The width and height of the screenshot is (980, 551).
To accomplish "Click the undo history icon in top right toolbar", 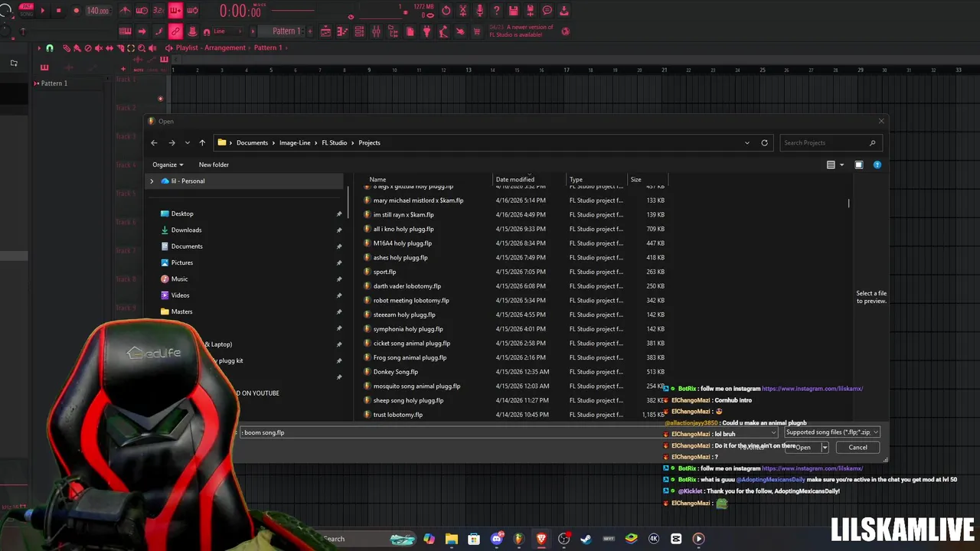I will click(x=446, y=11).
